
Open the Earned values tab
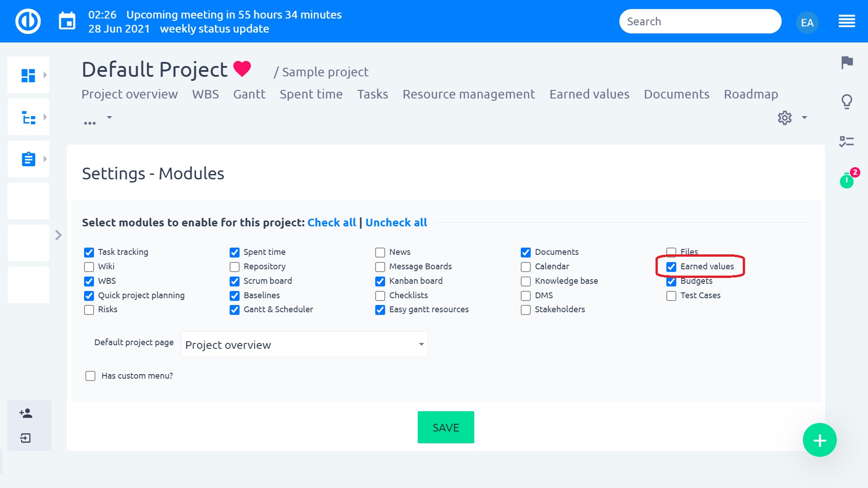pos(590,94)
